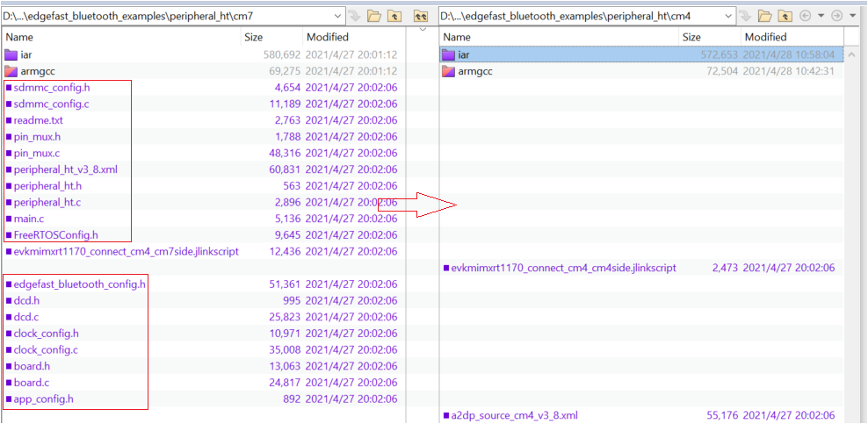Expand the left cm7 path dropdown
Image resolution: width=868 pixels, height=424 pixels.
(x=339, y=16)
